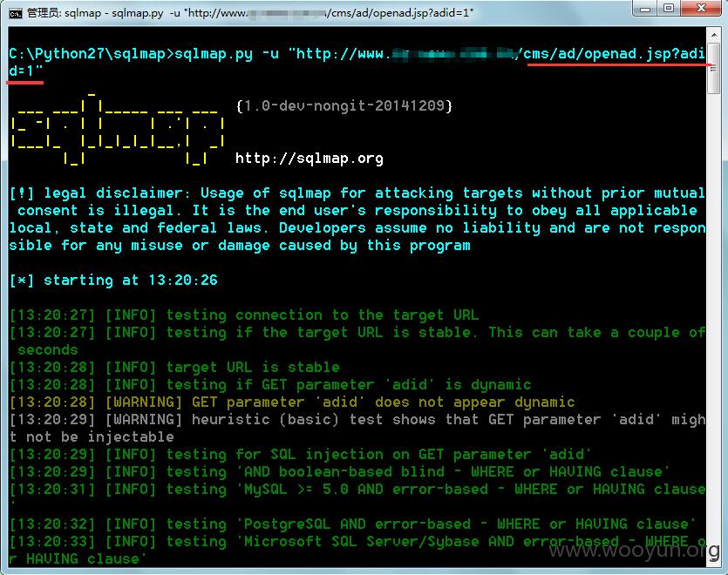Image resolution: width=728 pixels, height=575 pixels.
Task: Open the cmd system menu icon in title bar
Action: [x=15, y=13]
